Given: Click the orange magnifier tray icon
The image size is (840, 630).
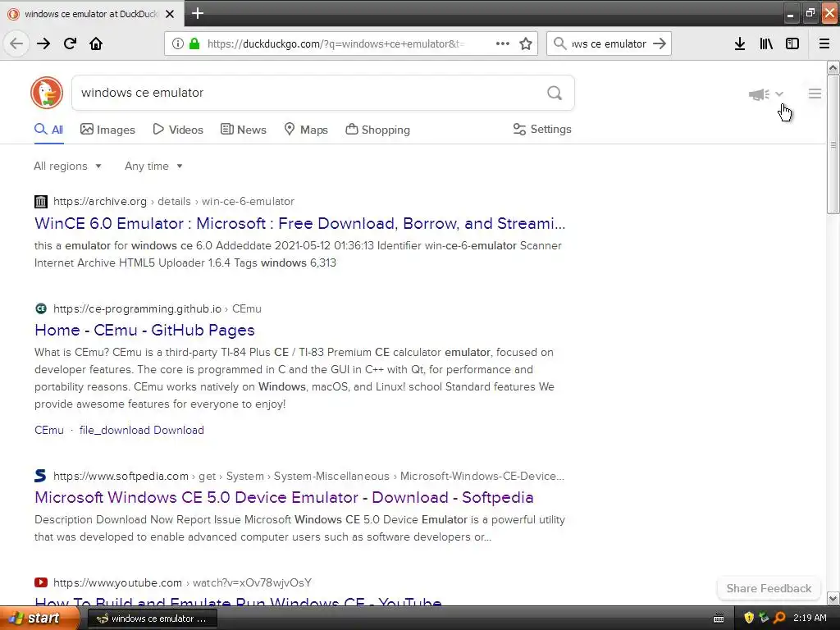Looking at the screenshot, I should (779, 619).
